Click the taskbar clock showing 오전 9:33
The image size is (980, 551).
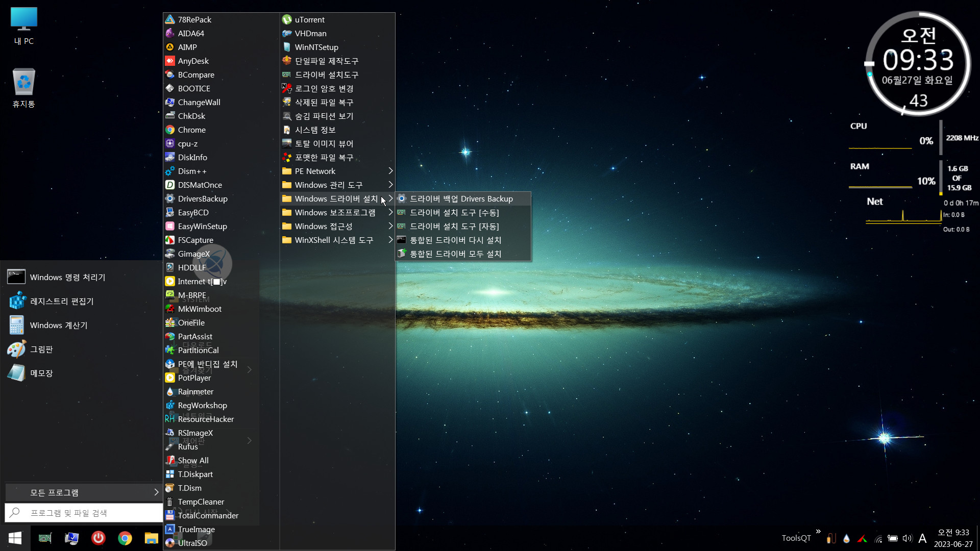coord(953,538)
